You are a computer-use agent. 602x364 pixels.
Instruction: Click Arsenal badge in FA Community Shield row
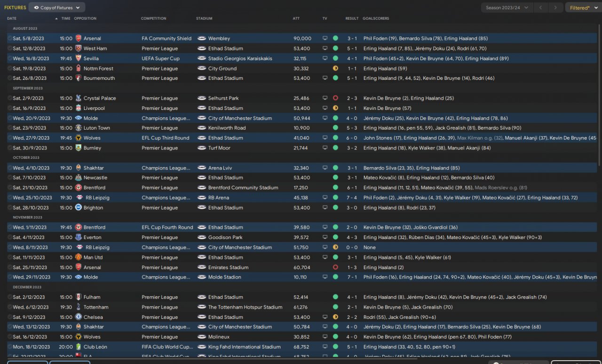[78, 39]
